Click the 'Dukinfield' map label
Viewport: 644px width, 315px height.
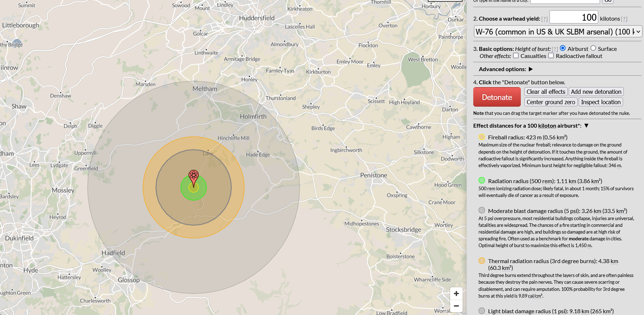point(19,238)
